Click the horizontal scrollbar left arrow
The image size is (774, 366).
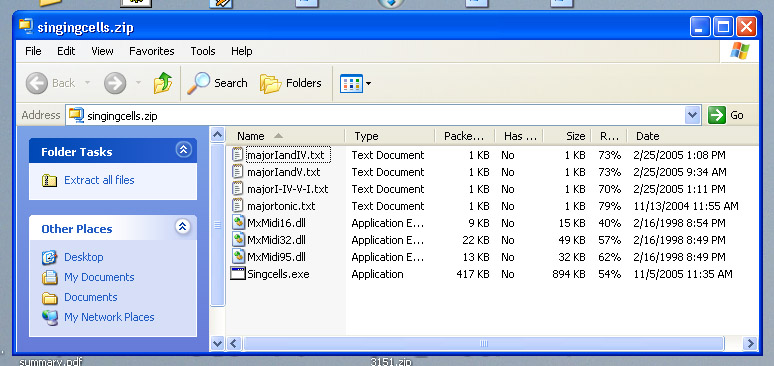point(234,343)
